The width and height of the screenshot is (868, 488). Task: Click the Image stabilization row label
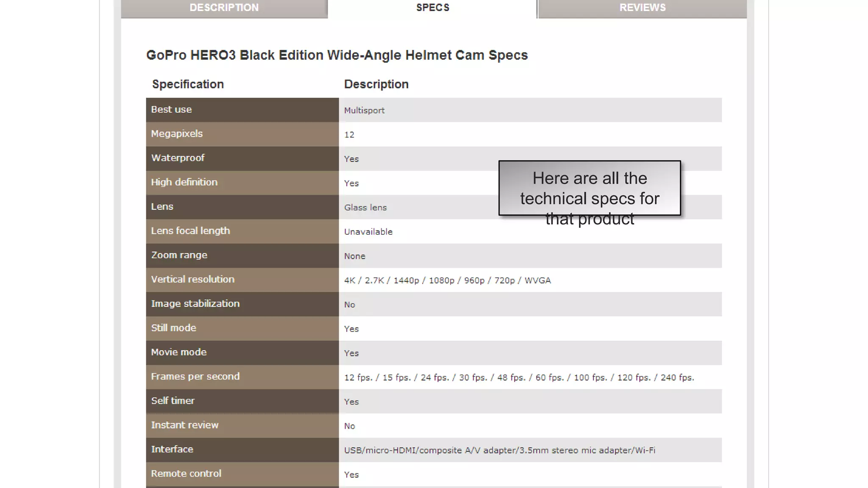click(195, 304)
